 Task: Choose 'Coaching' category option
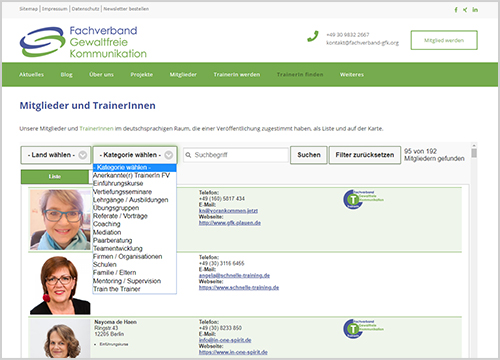click(134, 224)
